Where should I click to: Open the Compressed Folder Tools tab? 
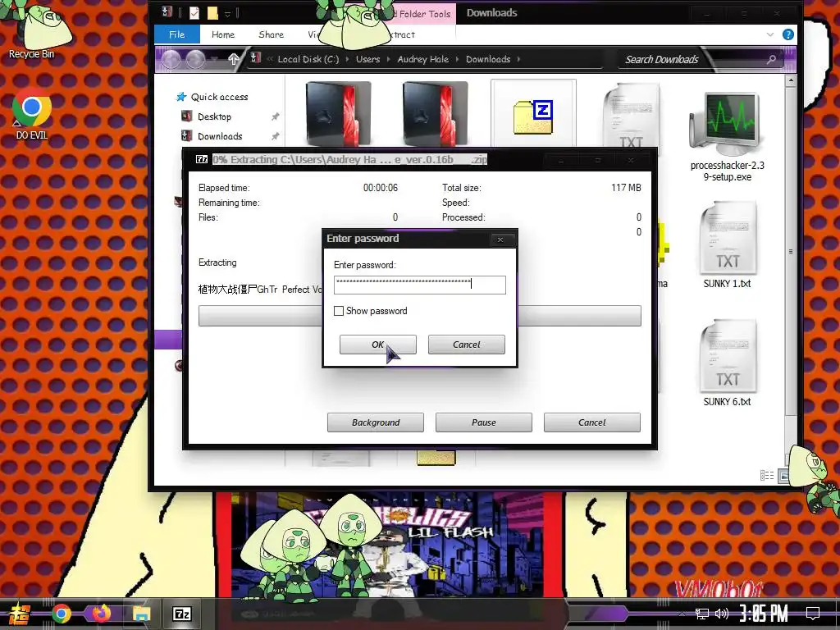tap(421, 14)
